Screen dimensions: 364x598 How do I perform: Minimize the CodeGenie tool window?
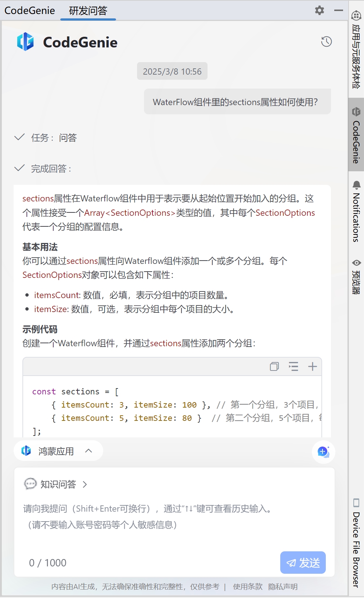coord(338,10)
